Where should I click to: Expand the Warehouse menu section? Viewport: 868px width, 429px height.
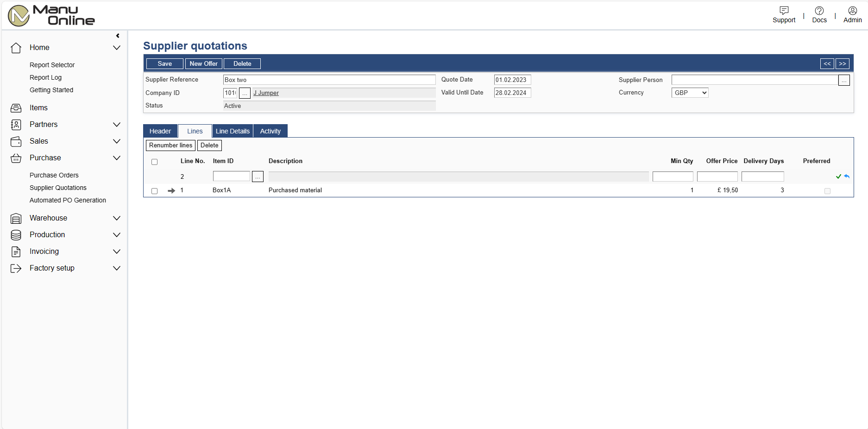[117, 218]
